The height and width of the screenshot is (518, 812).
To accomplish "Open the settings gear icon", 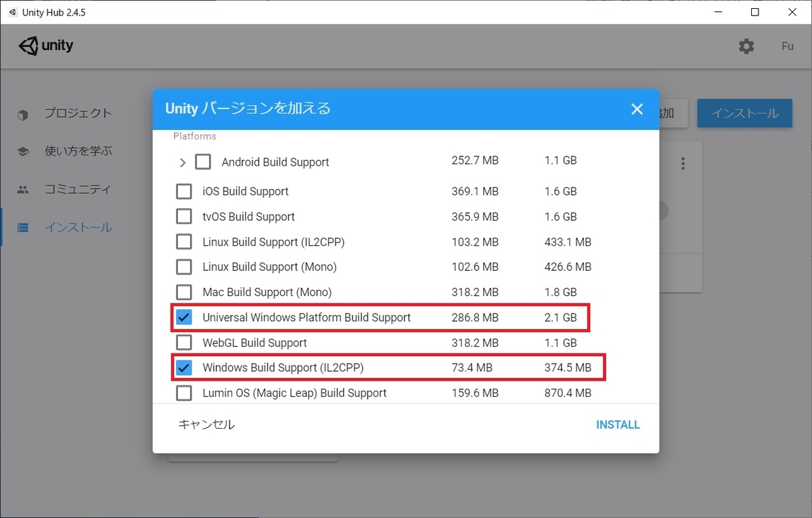I will 746,46.
